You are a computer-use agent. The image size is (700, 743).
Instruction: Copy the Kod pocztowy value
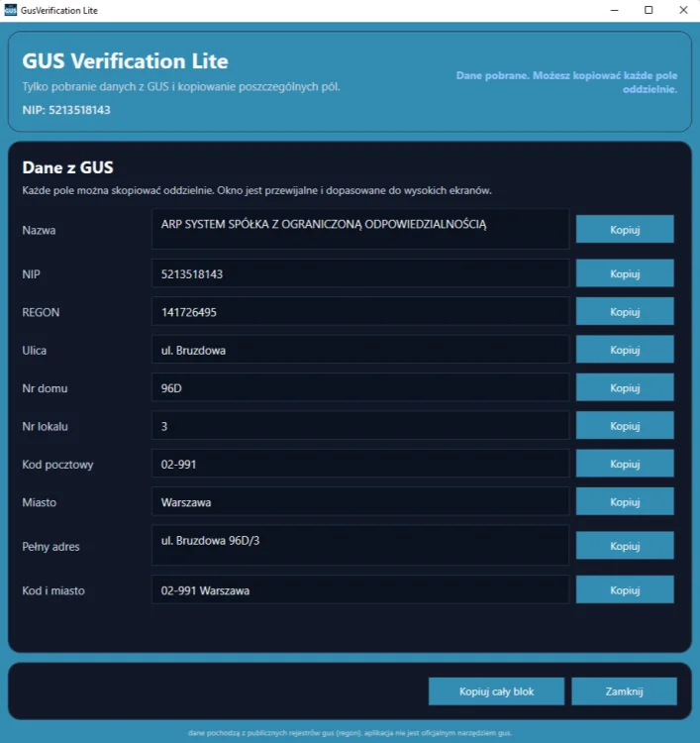(625, 464)
